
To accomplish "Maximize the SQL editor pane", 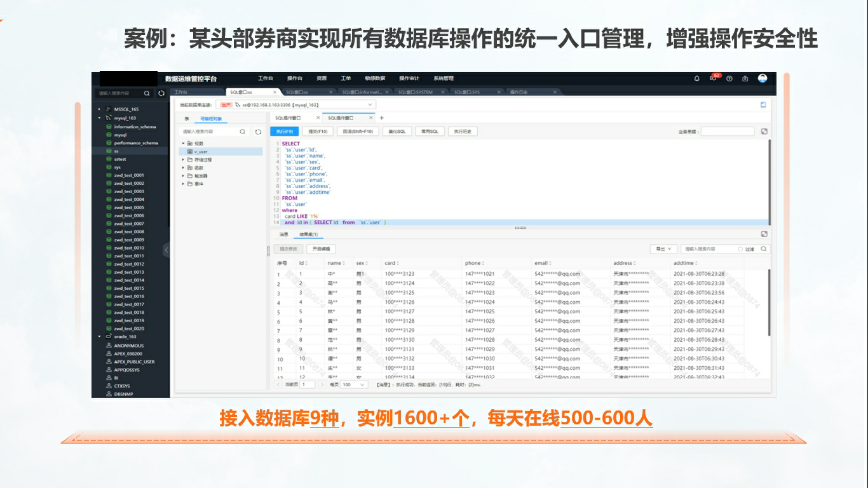I will tap(764, 132).
